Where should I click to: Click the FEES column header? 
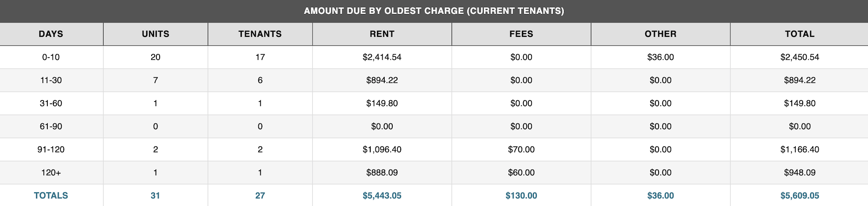point(521,34)
